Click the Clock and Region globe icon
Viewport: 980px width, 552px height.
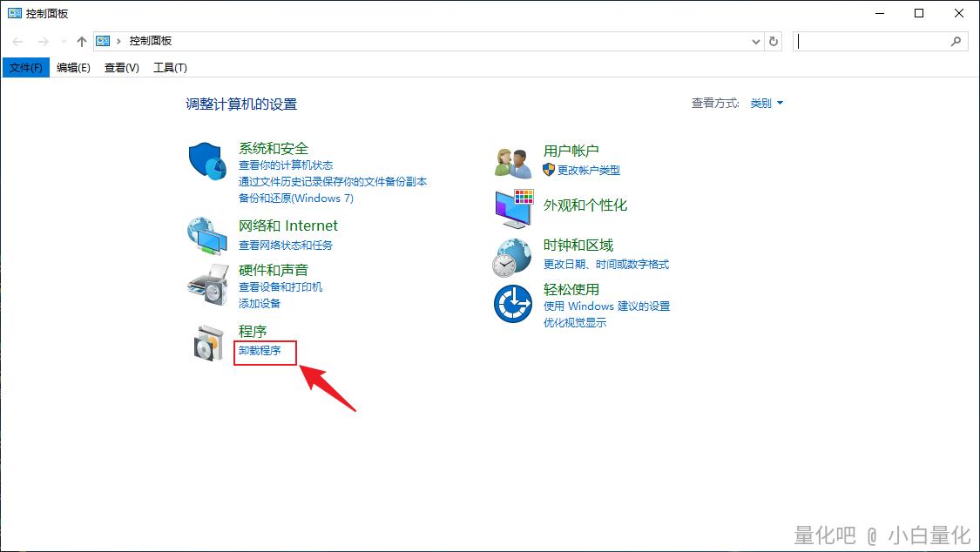pyautogui.click(x=512, y=257)
